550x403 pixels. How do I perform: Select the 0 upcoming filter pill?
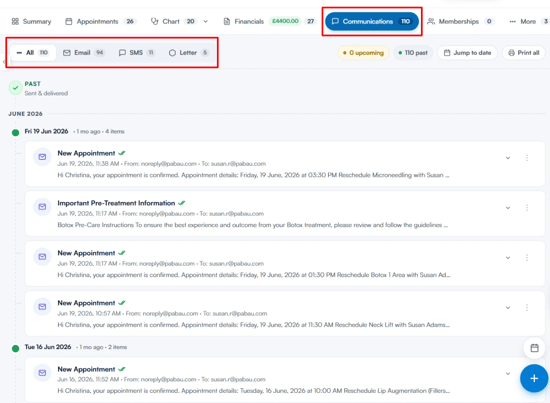tap(363, 53)
